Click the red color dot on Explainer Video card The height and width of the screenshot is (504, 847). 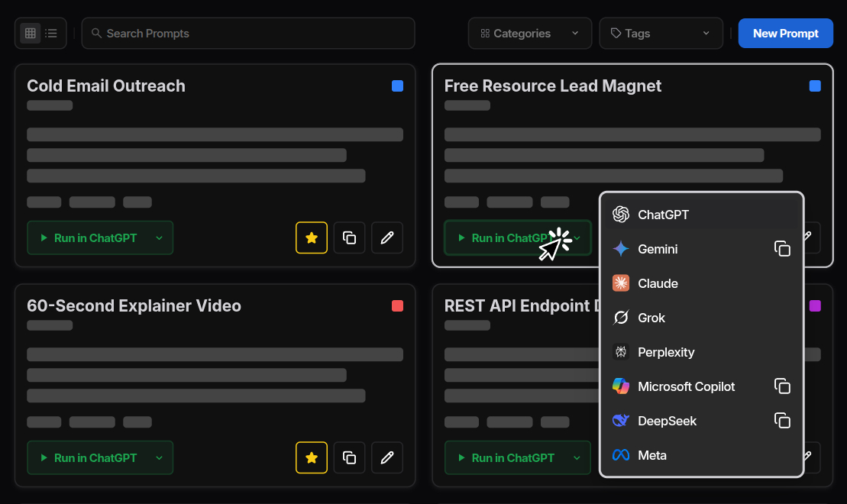pos(397,305)
